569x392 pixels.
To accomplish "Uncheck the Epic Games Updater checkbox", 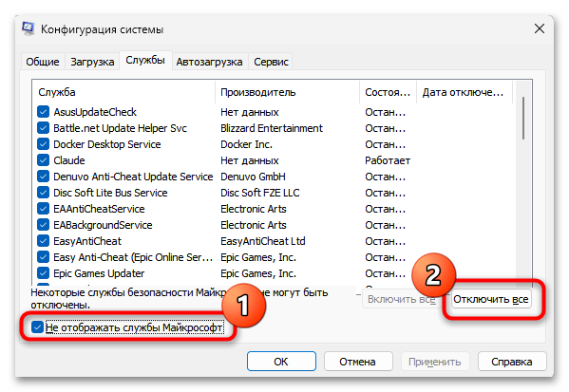I will click(43, 273).
